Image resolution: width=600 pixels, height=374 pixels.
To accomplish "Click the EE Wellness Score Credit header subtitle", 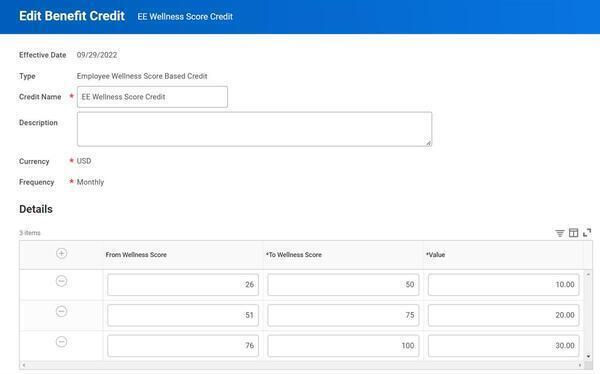I will click(185, 16).
